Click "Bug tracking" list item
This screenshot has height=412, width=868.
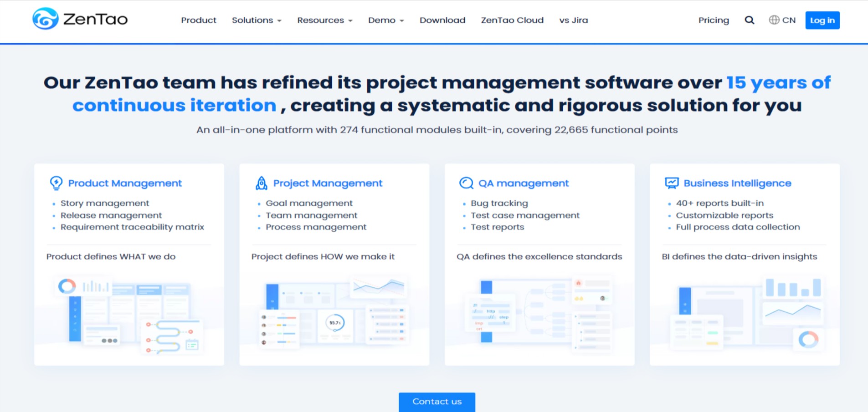tap(499, 203)
